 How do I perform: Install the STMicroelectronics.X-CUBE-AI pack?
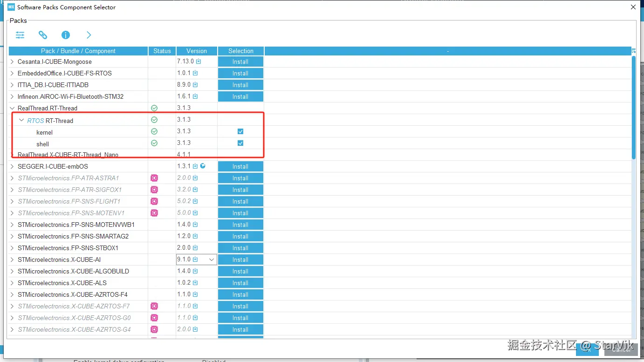pos(240,260)
